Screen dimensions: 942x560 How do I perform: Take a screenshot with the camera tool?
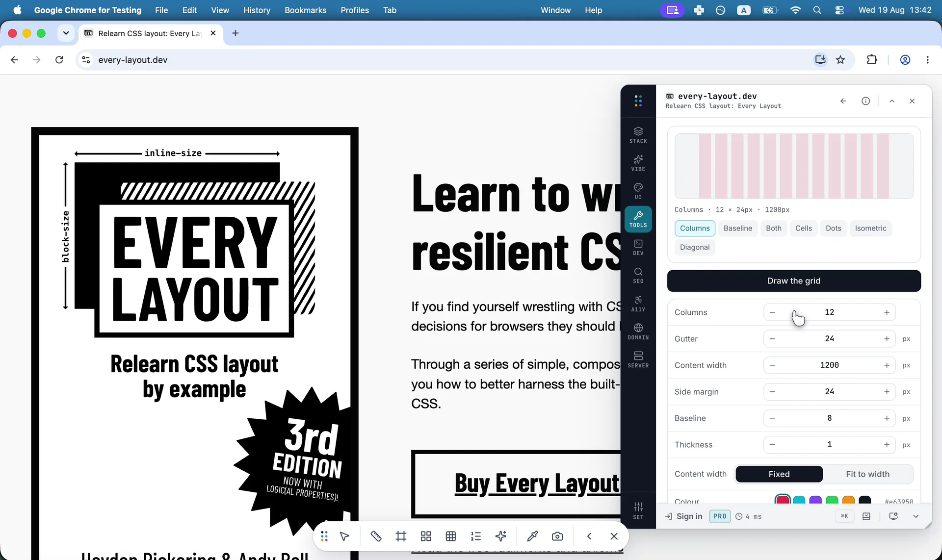click(x=557, y=536)
